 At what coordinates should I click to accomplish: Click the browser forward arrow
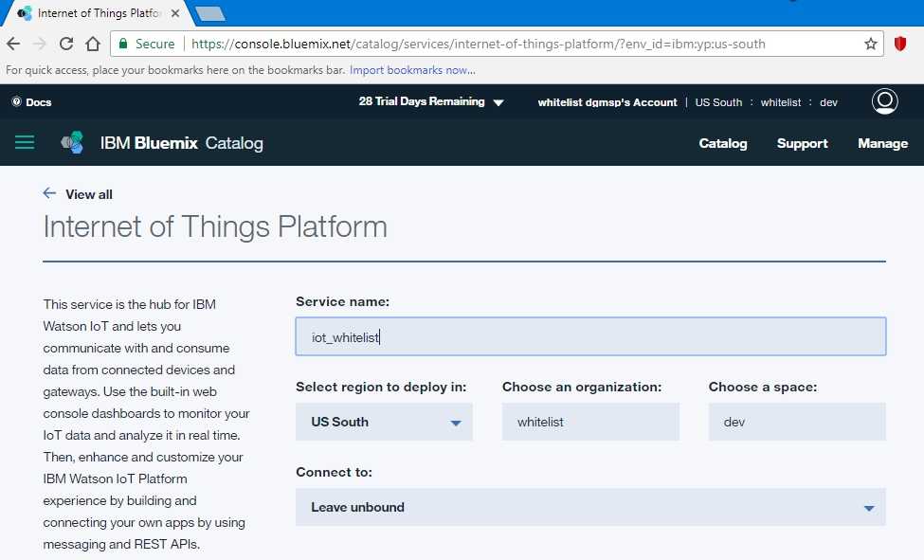[x=40, y=44]
